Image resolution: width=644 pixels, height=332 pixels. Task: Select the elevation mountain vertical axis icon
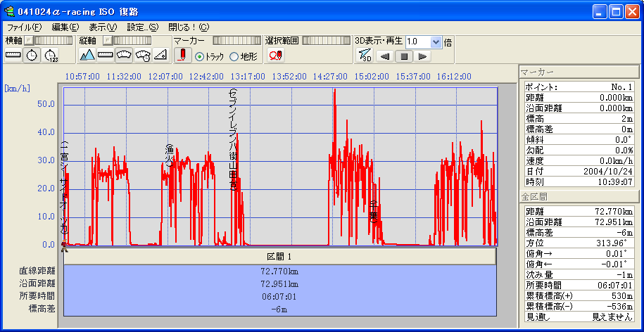tap(87, 56)
